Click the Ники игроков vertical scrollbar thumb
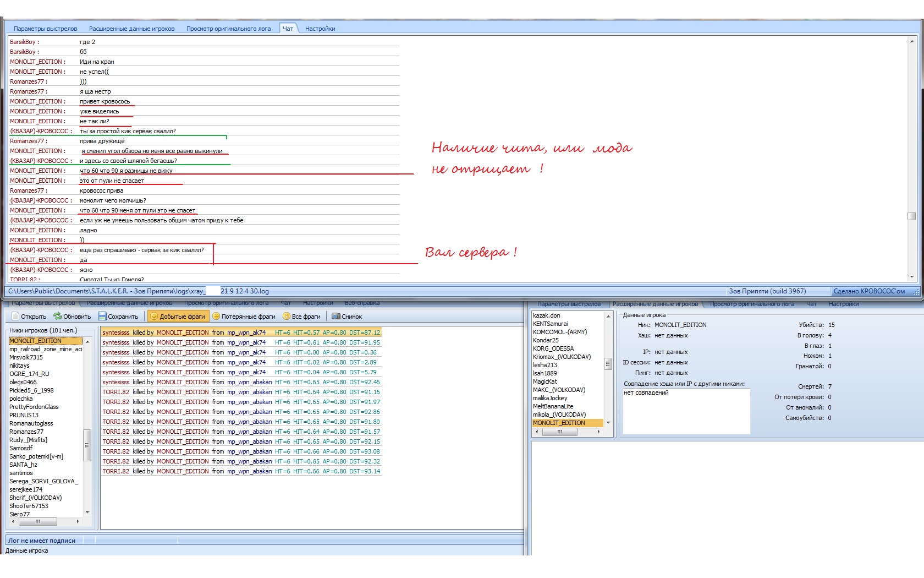This screenshot has height=578, width=924. (87, 445)
